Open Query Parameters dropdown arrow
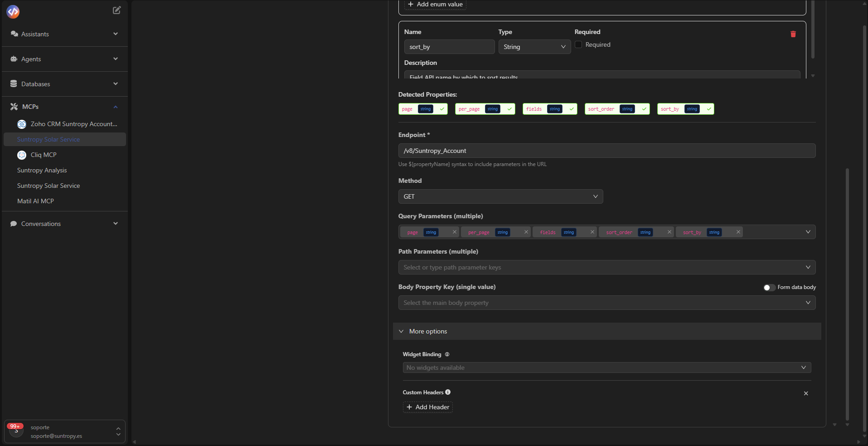 [808, 232]
